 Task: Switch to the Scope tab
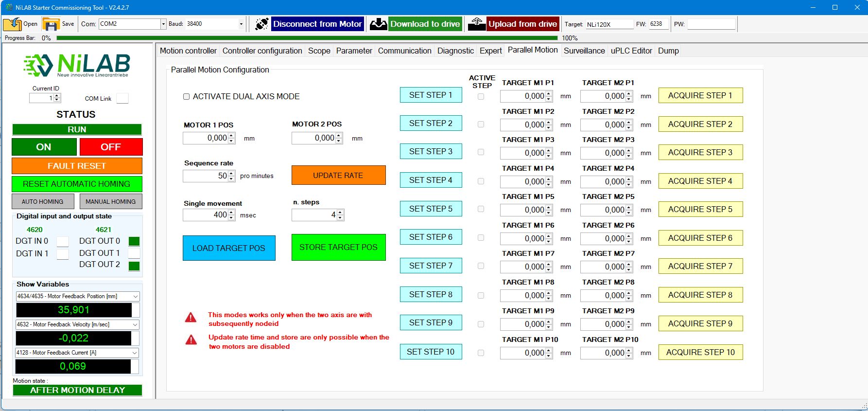[319, 51]
